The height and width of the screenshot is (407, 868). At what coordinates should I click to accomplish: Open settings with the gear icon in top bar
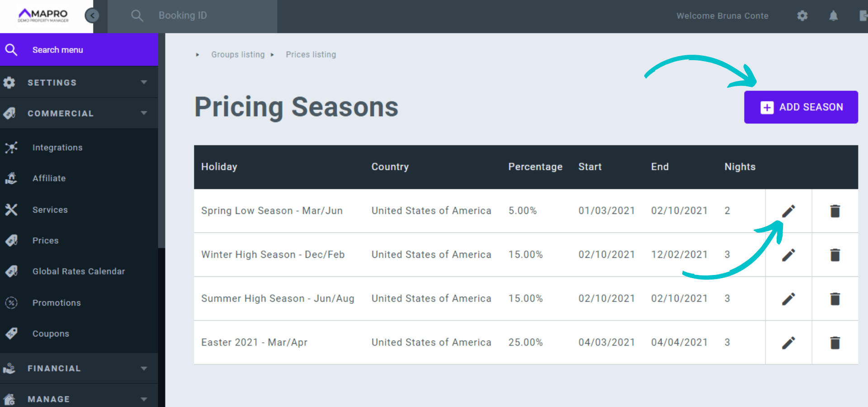[x=803, y=16]
